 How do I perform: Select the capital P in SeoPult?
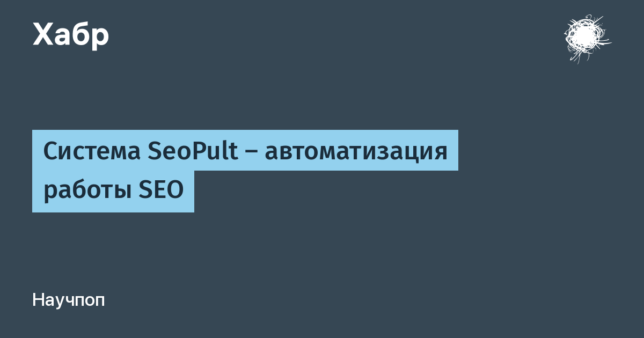coord(197,151)
